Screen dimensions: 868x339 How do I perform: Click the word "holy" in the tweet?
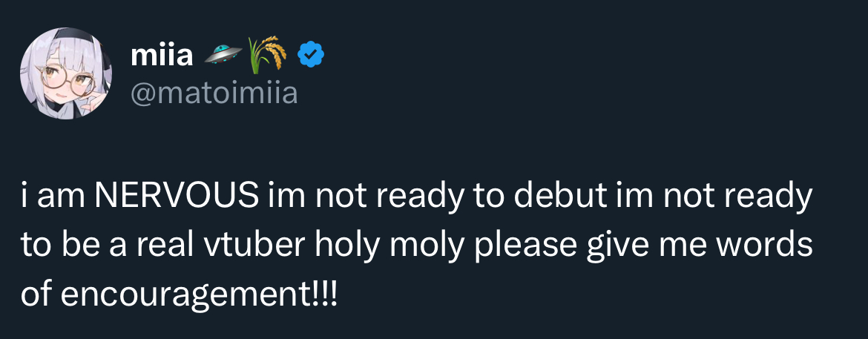334,246
